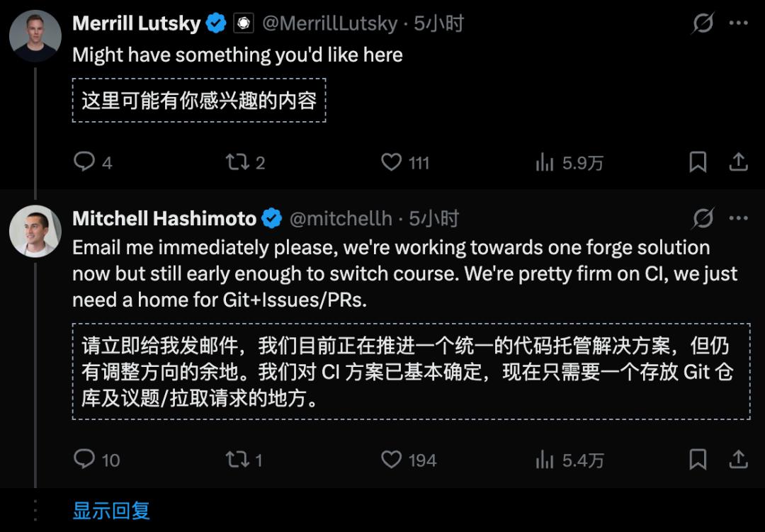The width and height of the screenshot is (765, 532).
Task: Like Merrill Lutsky's tweet
Action: click(x=392, y=163)
